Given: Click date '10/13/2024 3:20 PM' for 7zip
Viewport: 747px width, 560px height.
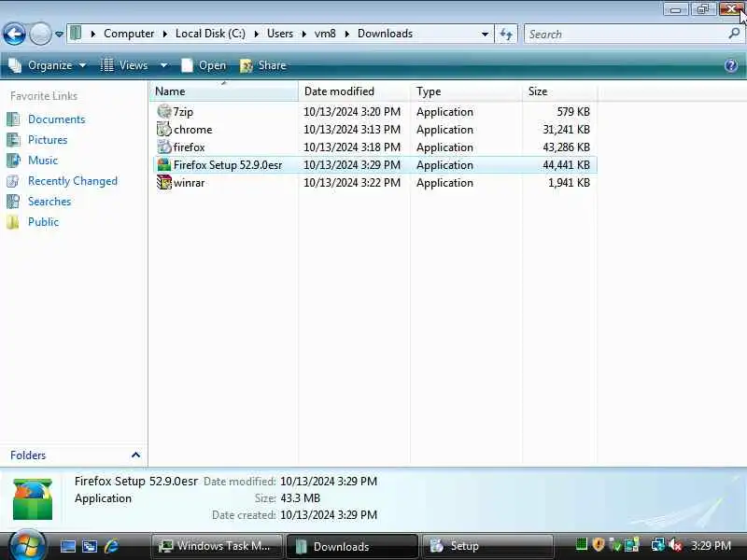Looking at the screenshot, I should coord(352,112).
